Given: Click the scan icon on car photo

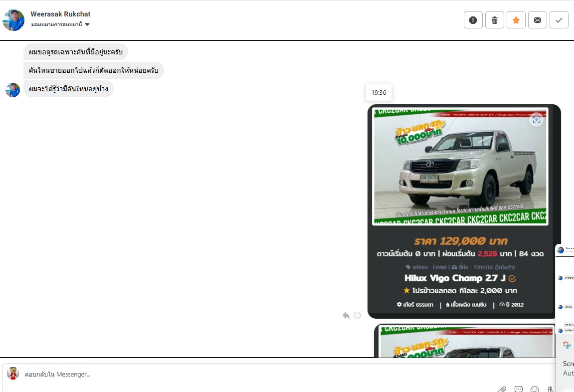Looking at the screenshot, I should [537, 120].
